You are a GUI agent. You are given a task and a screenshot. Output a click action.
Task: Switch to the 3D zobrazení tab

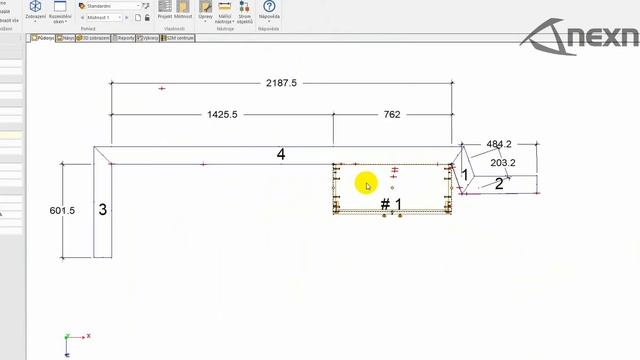(93, 38)
